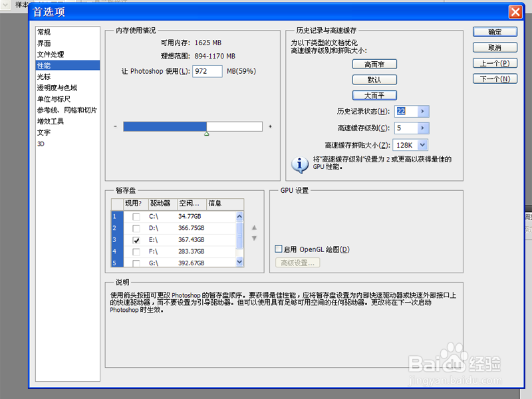Viewport: 532px width, 399px height.
Task: Select scratch disk row number 1
Action: [117, 217]
